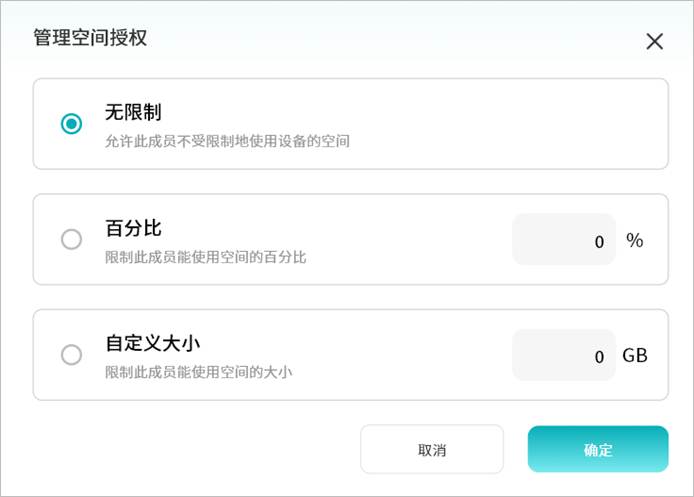The width and height of the screenshot is (694, 497).
Task: Select the 百分比 radio button
Action: coord(71,240)
